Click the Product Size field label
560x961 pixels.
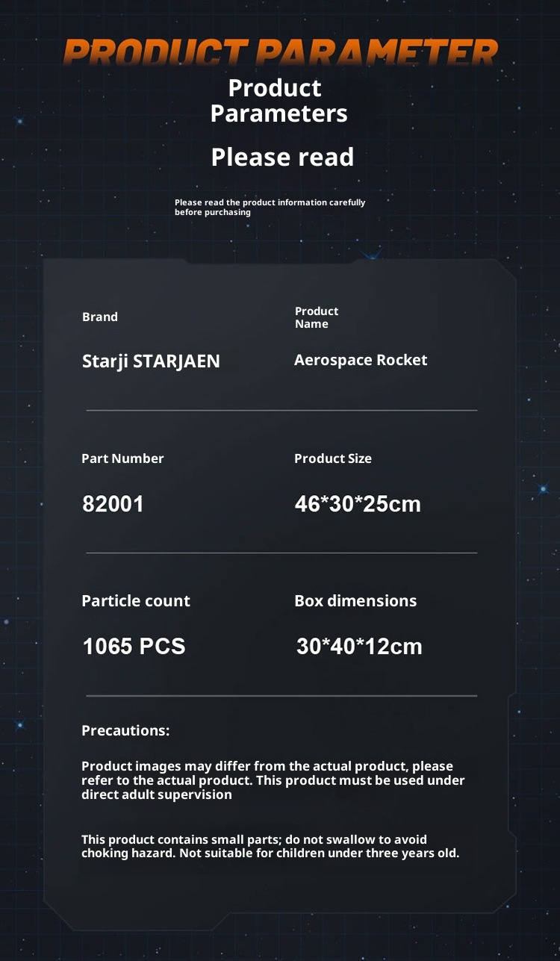click(332, 458)
